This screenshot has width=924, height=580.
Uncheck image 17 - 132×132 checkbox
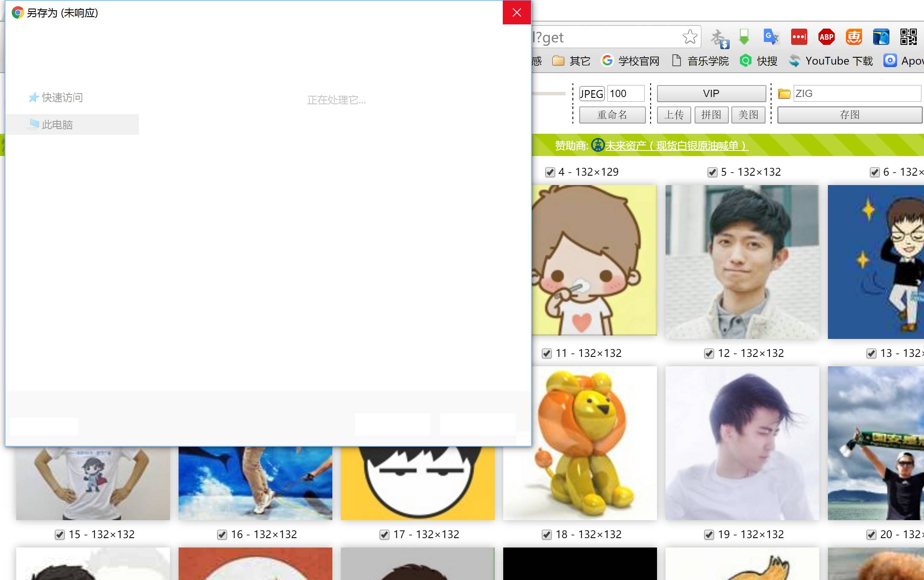pyautogui.click(x=384, y=535)
